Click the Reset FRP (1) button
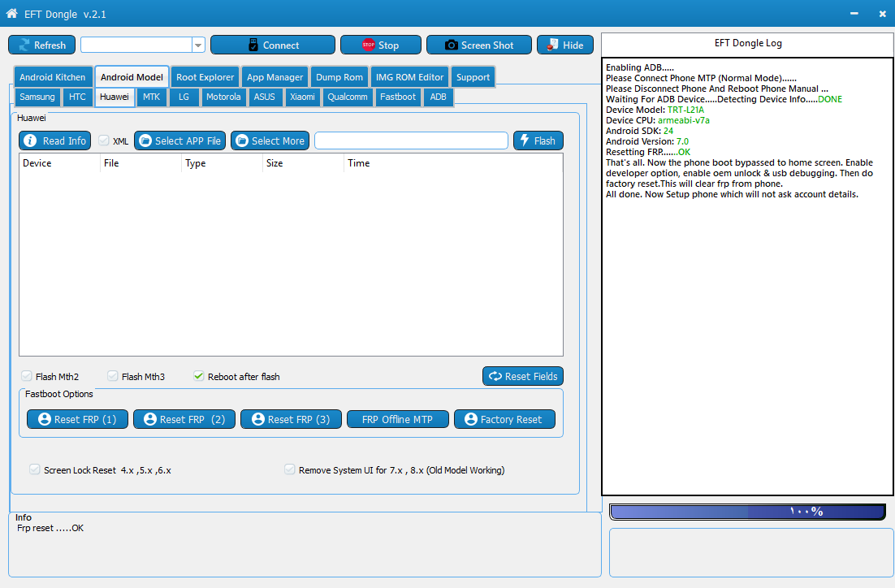 (x=78, y=419)
